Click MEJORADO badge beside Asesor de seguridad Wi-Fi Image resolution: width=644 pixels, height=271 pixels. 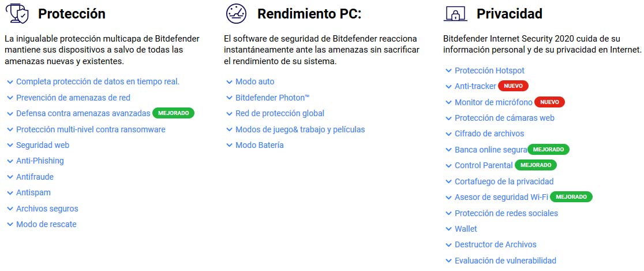571,197
